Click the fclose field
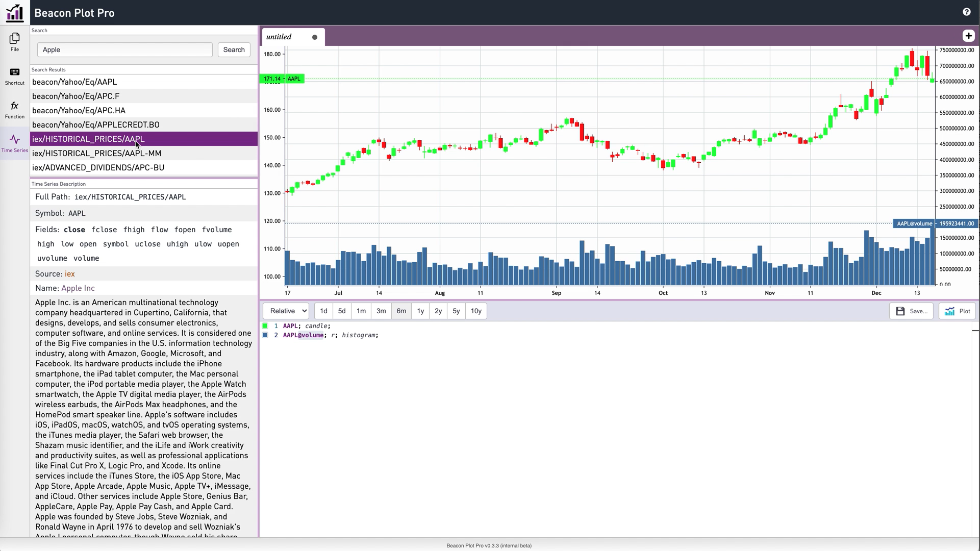Screen dimensions: 980x551 click(x=104, y=230)
